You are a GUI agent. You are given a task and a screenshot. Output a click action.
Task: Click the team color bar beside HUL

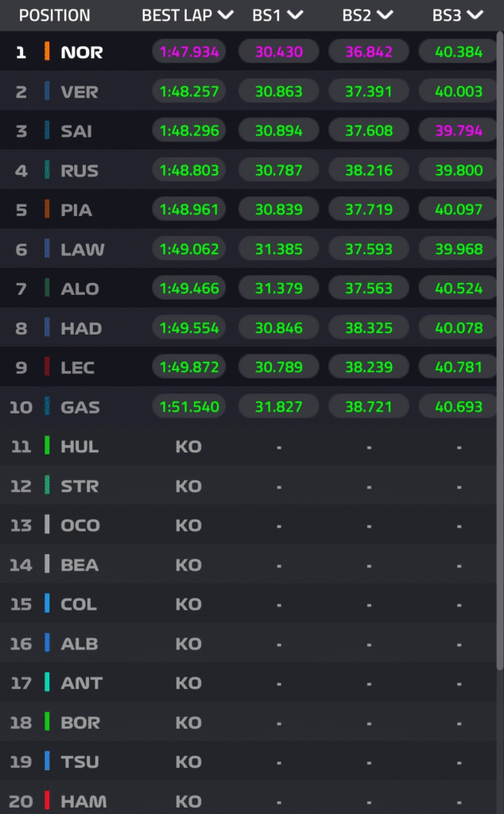click(48, 446)
